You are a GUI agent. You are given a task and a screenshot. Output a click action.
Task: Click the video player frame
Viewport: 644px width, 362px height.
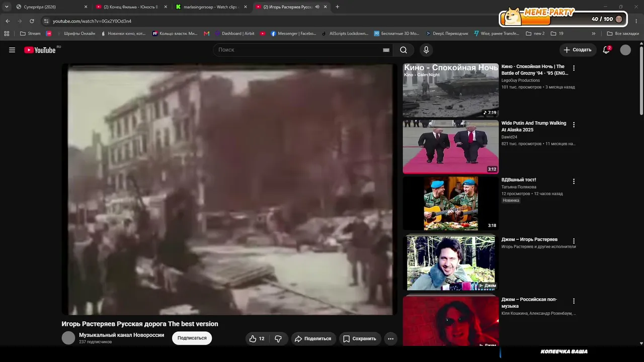coord(229,189)
